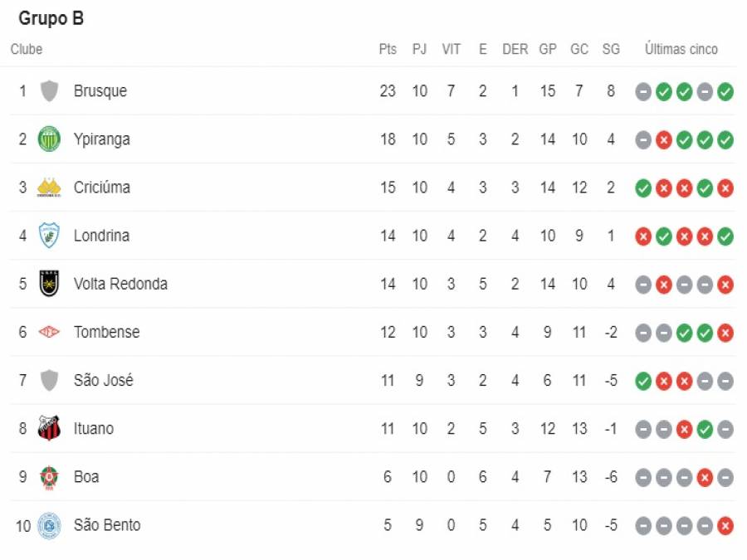Click the Ypiranga green club crest
Image resolution: width=747 pixels, height=560 pixels.
49,139
